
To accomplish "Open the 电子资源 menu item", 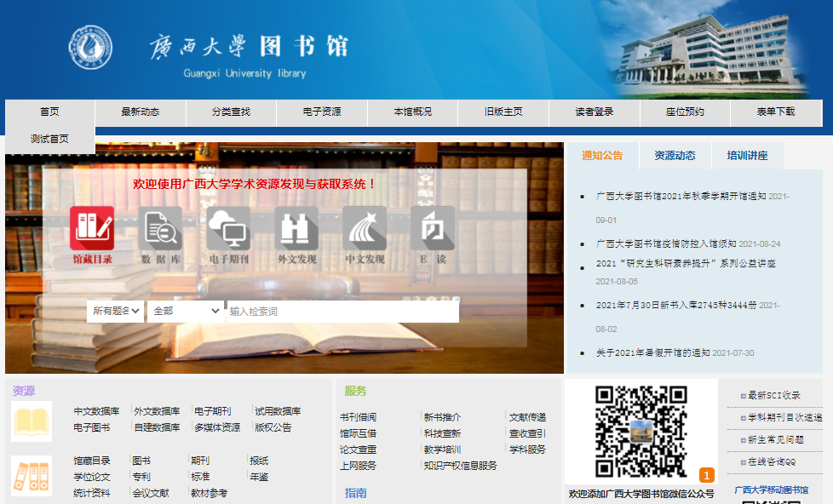I will (x=322, y=112).
